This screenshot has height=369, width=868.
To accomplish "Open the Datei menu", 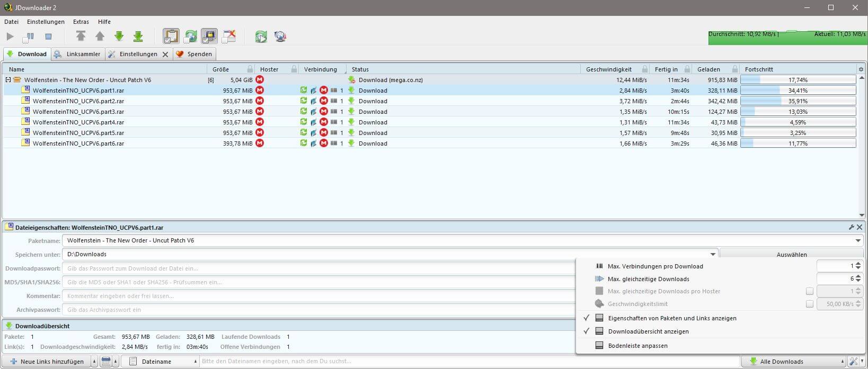I will click(11, 22).
